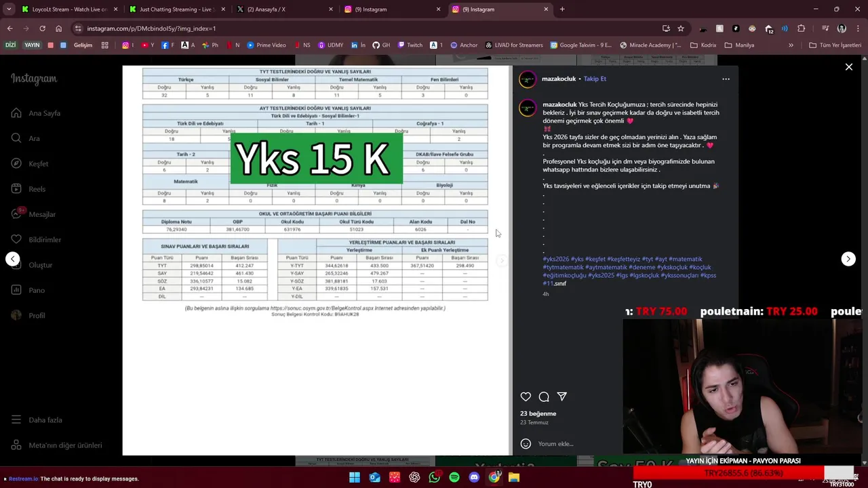The height and width of the screenshot is (488, 868).
Task: Open Ana Sayfa in Instagram sidebar
Action: pyautogui.click(x=37, y=113)
